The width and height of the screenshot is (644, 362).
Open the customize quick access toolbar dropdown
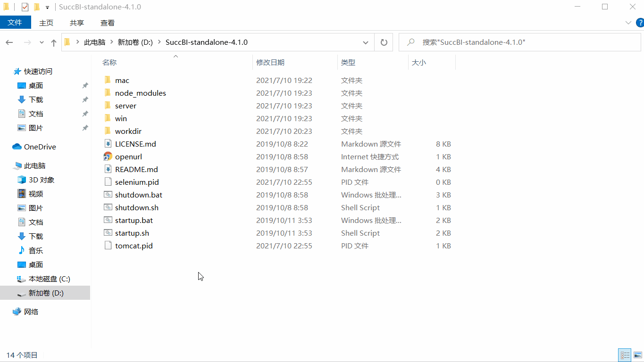[47, 8]
